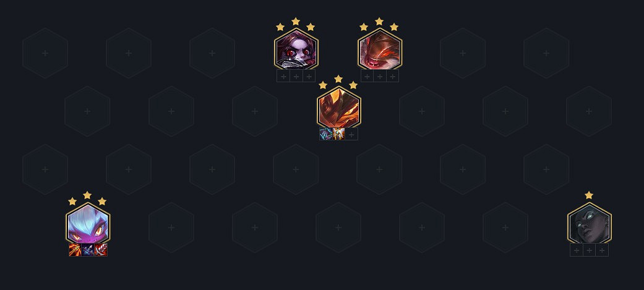This screenshot has height=290, width=644.
Task: Add item in grey champion's middle slot
Action: (590, 250)
